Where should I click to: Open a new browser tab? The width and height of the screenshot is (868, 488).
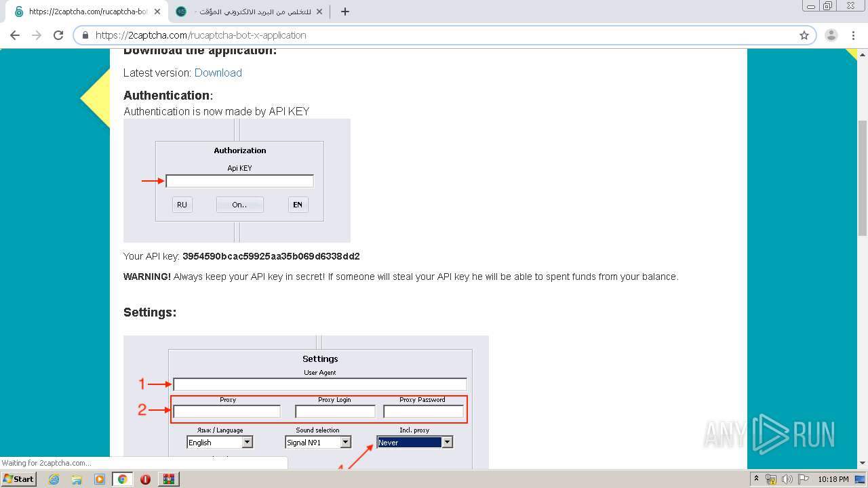[x=345, y=12]
